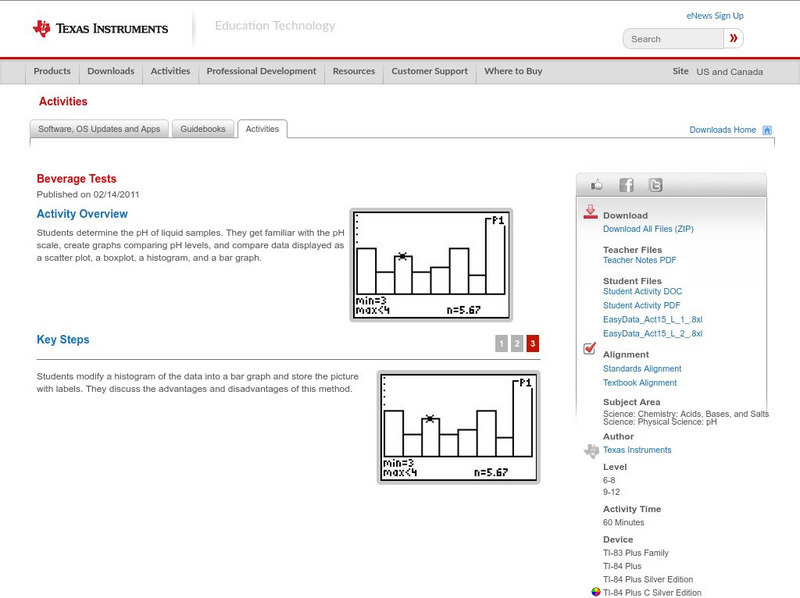Go to Key Steps page 1

[501, 344]
